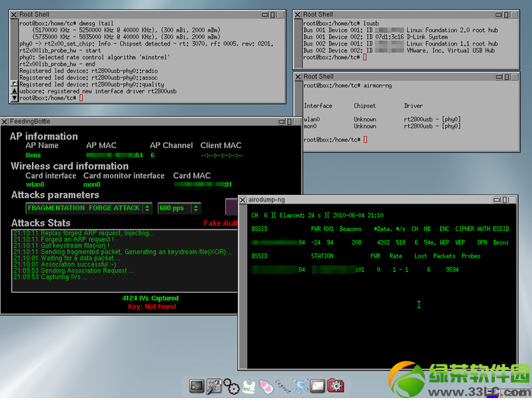
Task: Maximize the FeedingBottle window
Action: coord(290,122)
